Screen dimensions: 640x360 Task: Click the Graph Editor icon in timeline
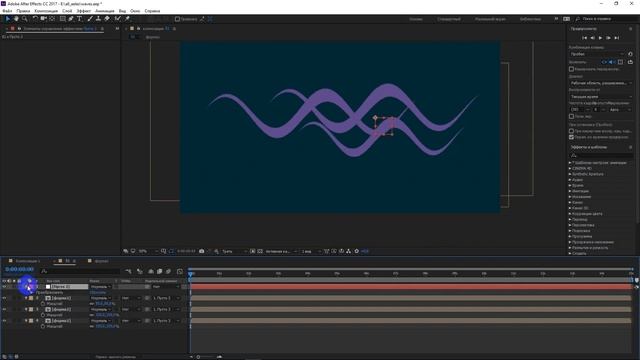180,271
